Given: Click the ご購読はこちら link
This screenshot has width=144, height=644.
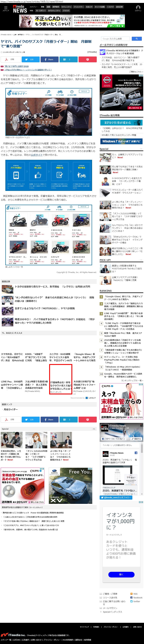Looking at the screenshot, I should point(136,72).
